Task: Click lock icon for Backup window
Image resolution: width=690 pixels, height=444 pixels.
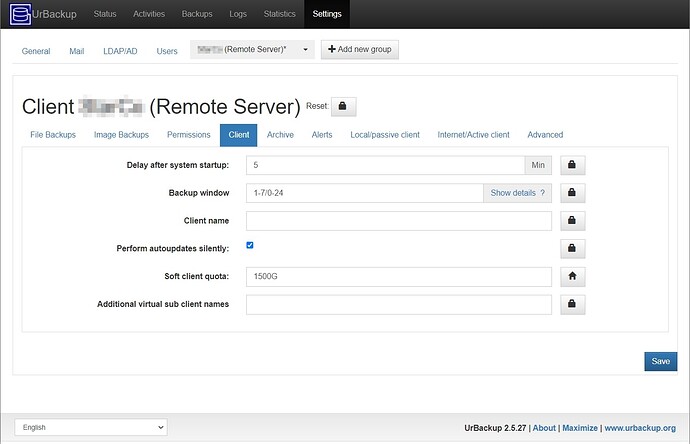Action: [x=573, y=193]
